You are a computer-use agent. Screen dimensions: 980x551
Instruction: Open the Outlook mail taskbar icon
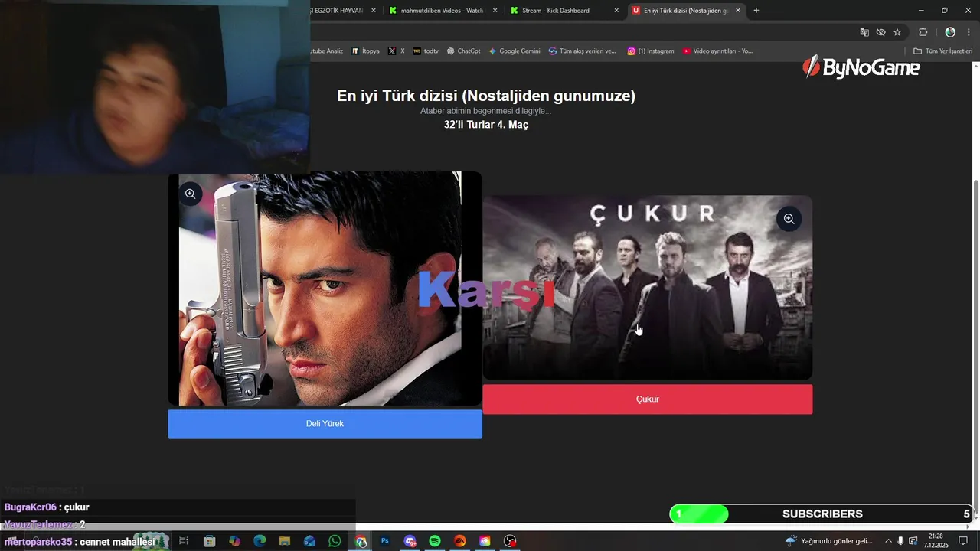click(x=309, y=541)
